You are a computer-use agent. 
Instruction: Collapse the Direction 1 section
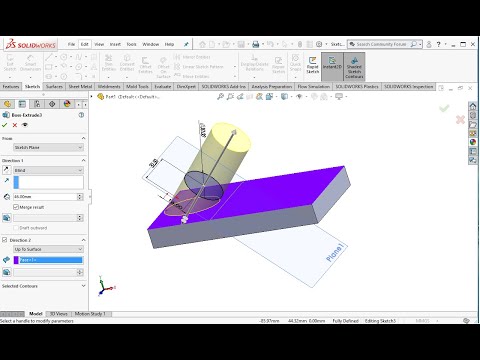pyautogui.click(x=83, y=160)
